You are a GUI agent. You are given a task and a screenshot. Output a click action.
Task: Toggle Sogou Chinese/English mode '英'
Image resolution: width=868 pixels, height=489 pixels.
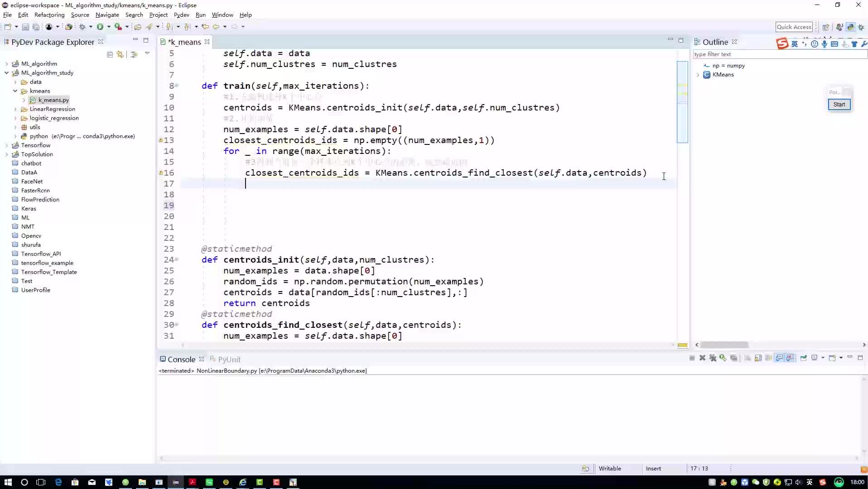pos(794,44)
